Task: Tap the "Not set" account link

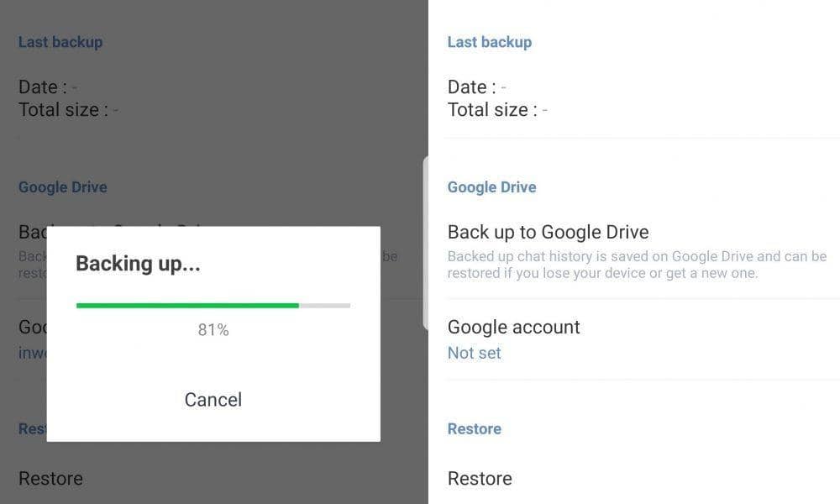Action: [474, 353]
